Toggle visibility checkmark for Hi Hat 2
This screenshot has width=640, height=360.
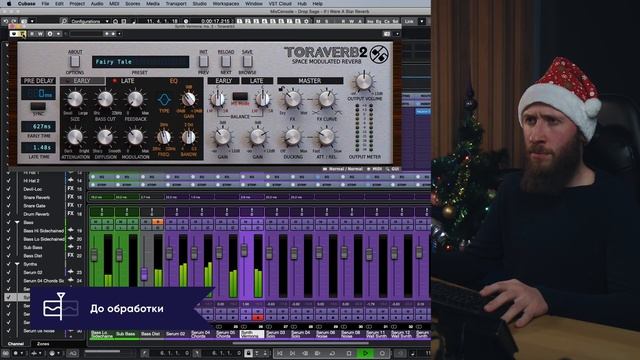pyautogui.click(x=9, y=180)
